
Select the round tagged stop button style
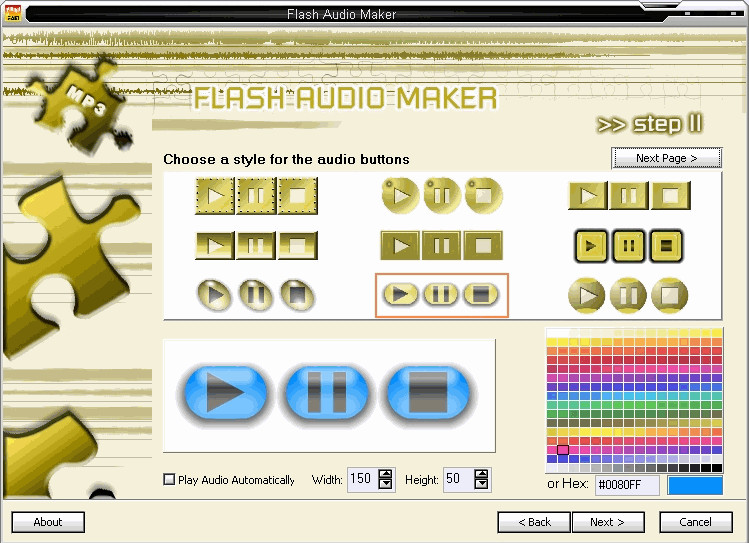(483, 195)
